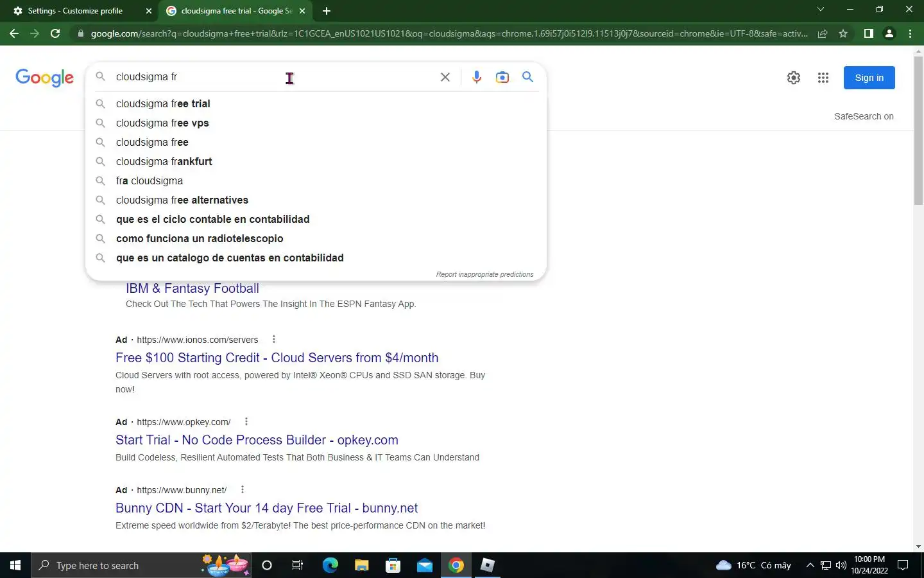Click scrollbar down arrow
The image size is (924, 578).
(x=918, y=547)
